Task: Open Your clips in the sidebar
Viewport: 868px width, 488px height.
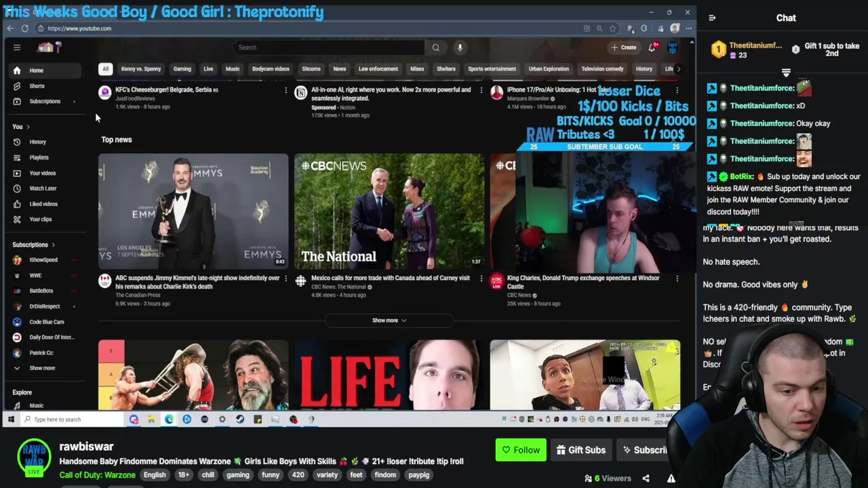Action: click(x=40, y=219)
